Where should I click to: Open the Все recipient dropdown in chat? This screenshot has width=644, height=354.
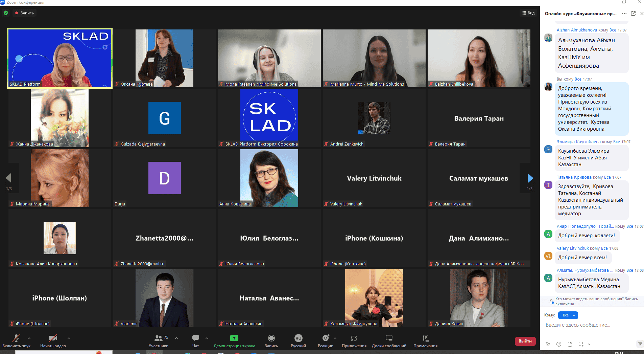[568, 315]
